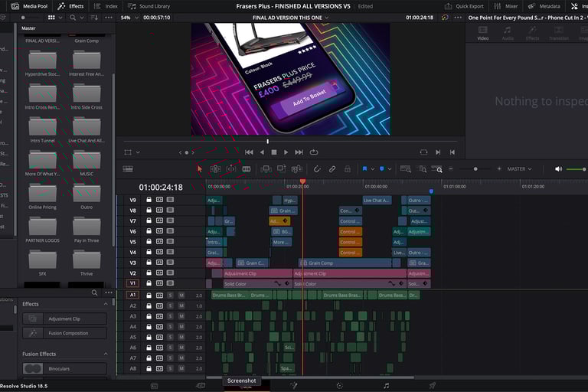Activate the Trim Edit Mode tool
The height and width of the screenshot is (392, 588).
coord(215,169)
